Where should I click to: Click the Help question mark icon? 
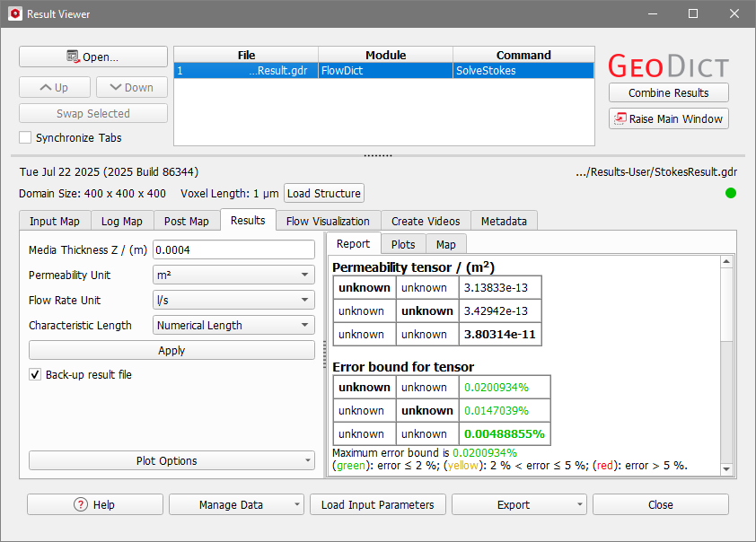(81, 504)
